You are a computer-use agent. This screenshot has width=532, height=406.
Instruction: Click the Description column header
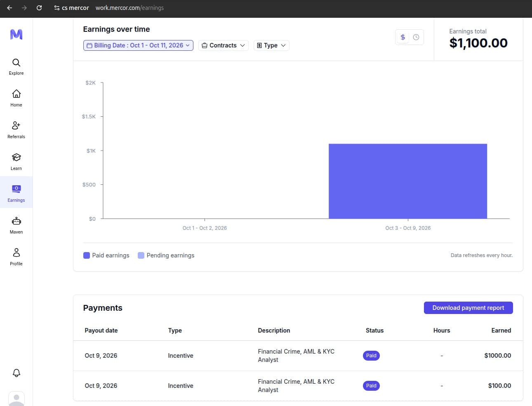(274, 330)
